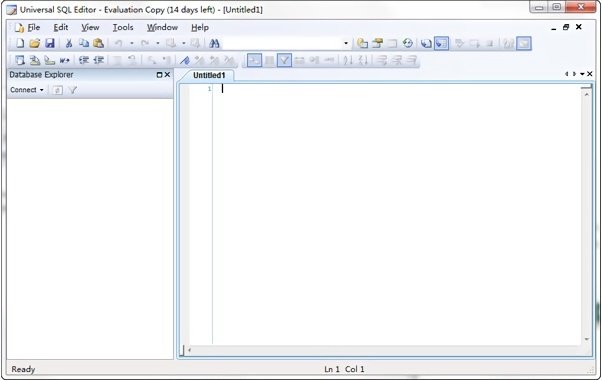Close the Untitled1 document tab via X
This screenshot has height=380, width=602.
[590, 74]
